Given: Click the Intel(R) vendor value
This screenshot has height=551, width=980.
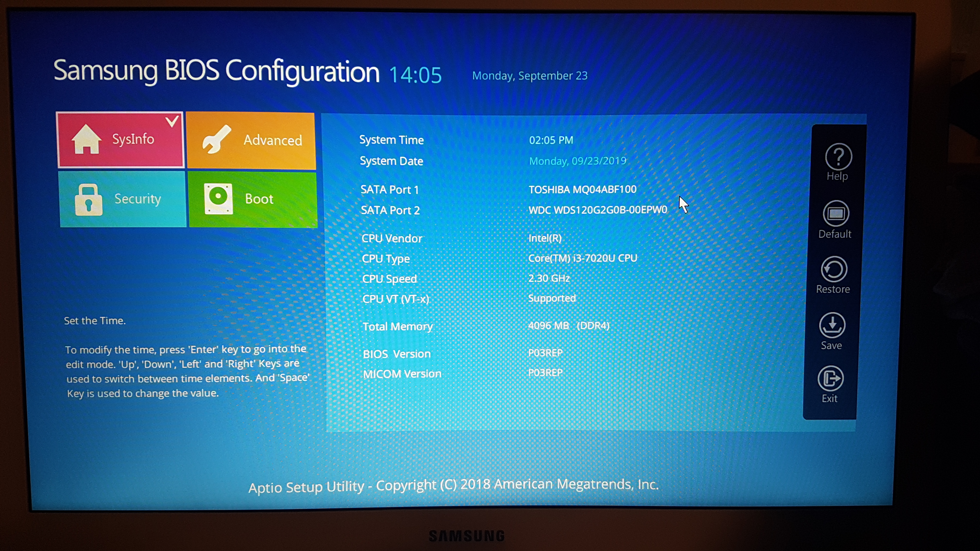Looking at the screenshot, I should [545, 238].
